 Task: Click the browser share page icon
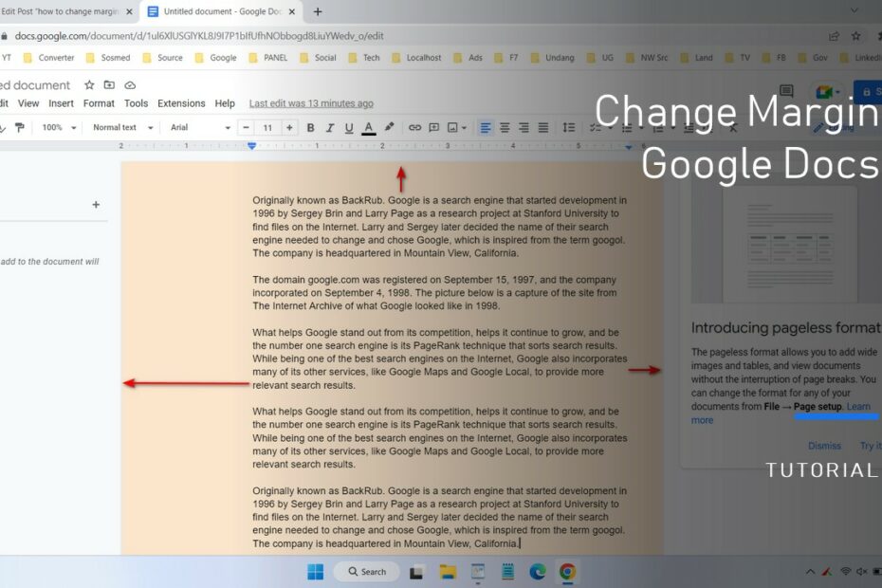pos(834,36)
